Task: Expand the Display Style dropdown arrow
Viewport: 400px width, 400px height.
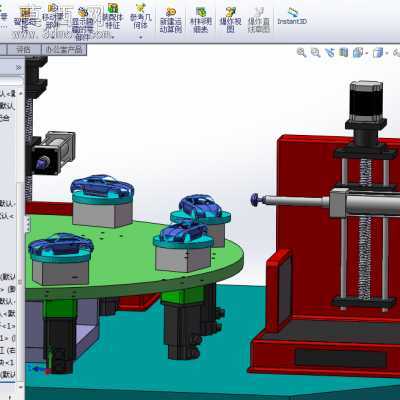Action: [387, 53]
